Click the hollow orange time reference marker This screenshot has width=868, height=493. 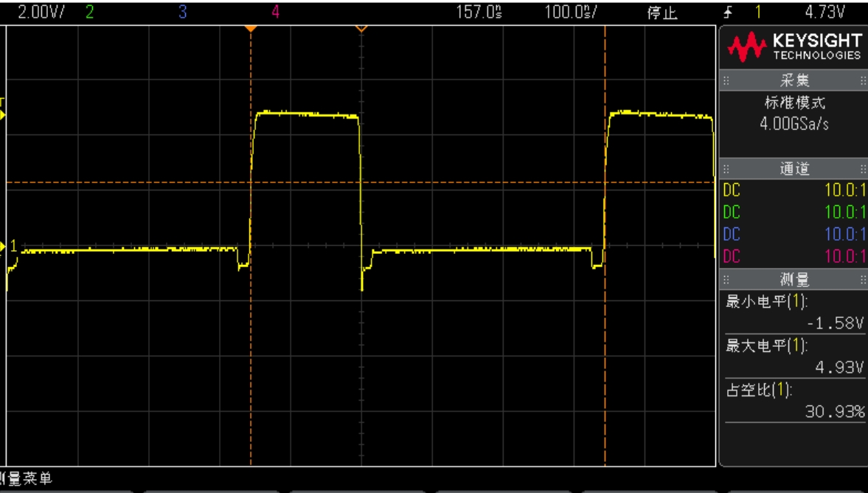(361, 28)
